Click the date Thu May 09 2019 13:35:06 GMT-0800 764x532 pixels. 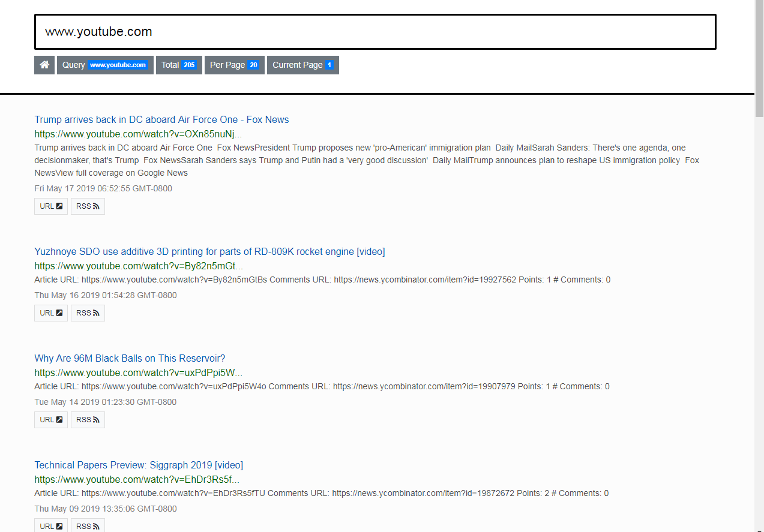[106, 509]
